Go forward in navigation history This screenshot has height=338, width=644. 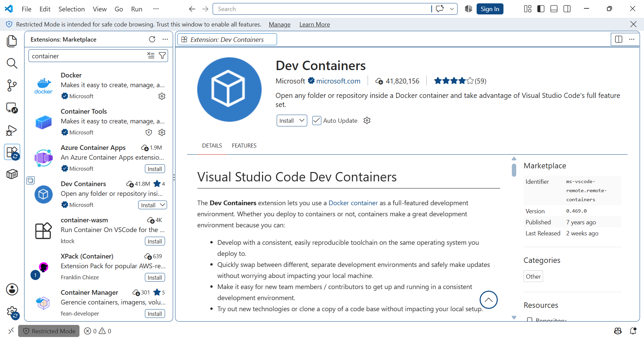[205, 9]
